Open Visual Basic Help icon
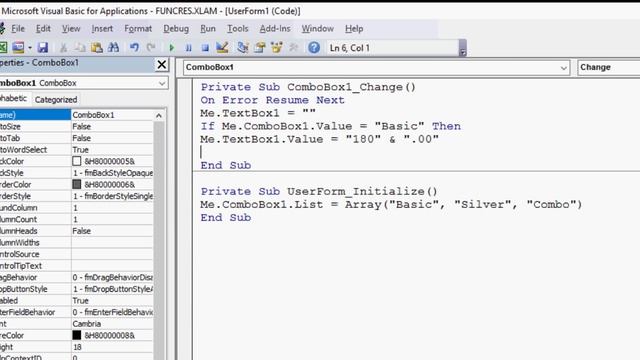Image resolution: width=640 pixels, height=360 pixels. 314,48
